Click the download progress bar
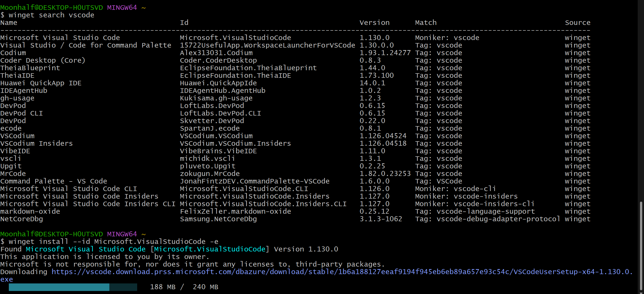 pos(73,287)
